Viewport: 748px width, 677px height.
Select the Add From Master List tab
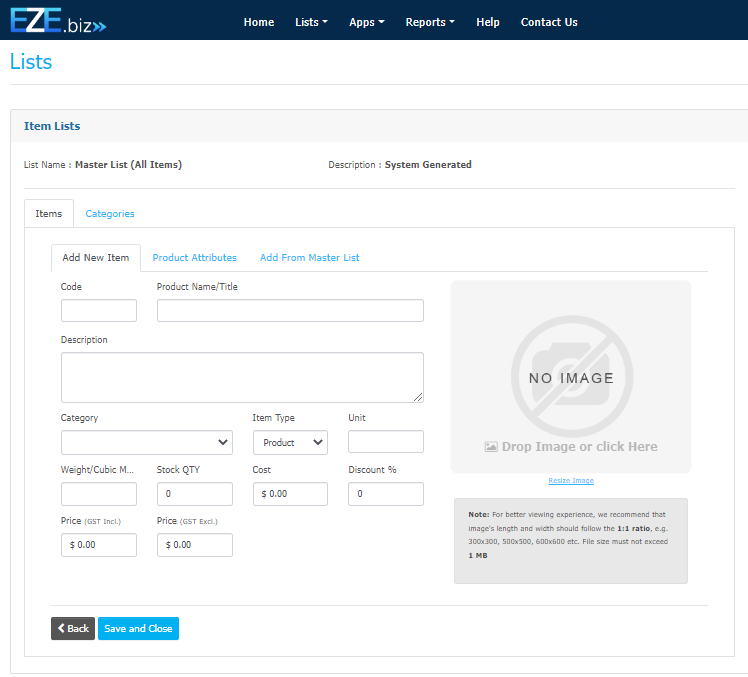(309, 258)
